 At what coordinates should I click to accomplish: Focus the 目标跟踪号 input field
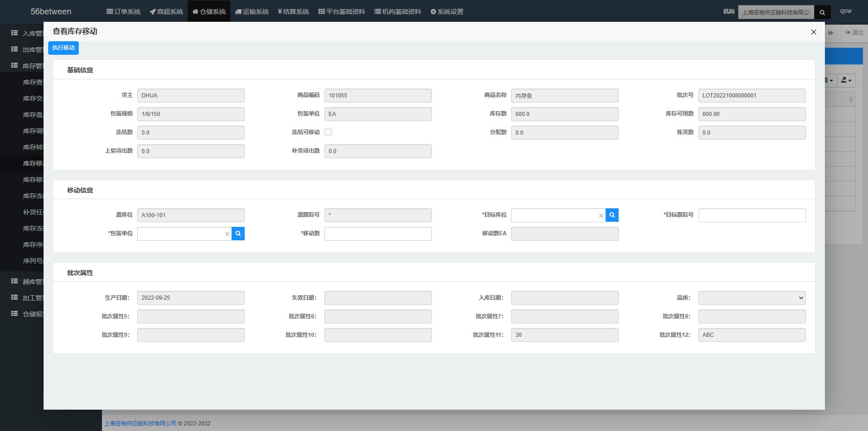pos(752,215)
